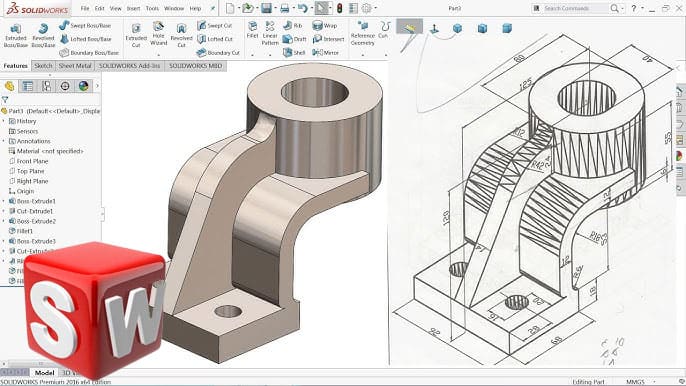Select the Wrap feature
Screen dimensions: 686x386
325,25
